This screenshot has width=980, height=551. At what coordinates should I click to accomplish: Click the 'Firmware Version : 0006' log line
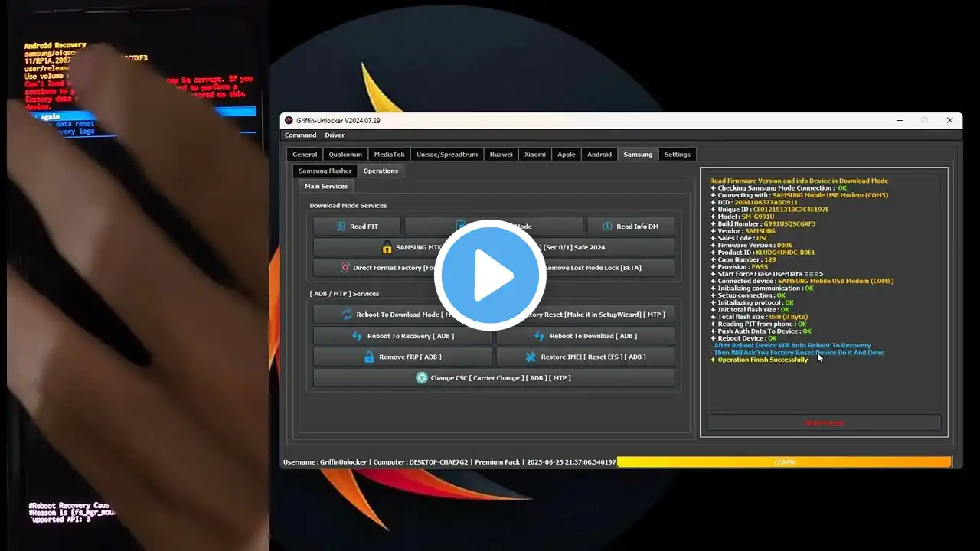[x=751, y=246]
